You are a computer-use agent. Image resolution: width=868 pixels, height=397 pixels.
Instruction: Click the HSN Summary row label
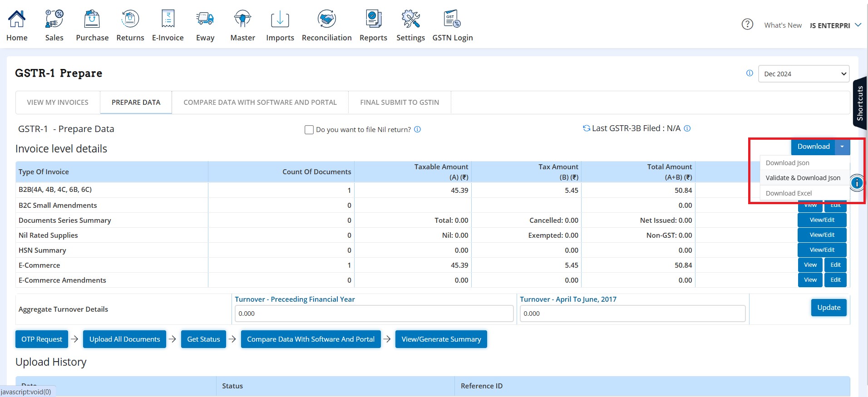coord(42,250)
